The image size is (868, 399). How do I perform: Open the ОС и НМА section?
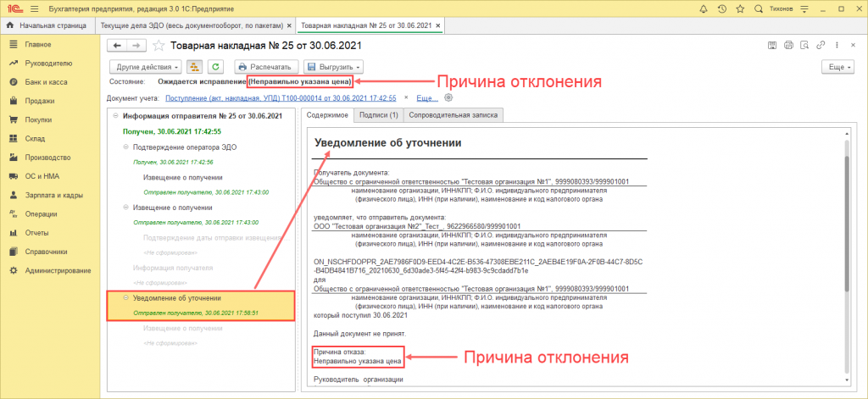tap(42, 176)
